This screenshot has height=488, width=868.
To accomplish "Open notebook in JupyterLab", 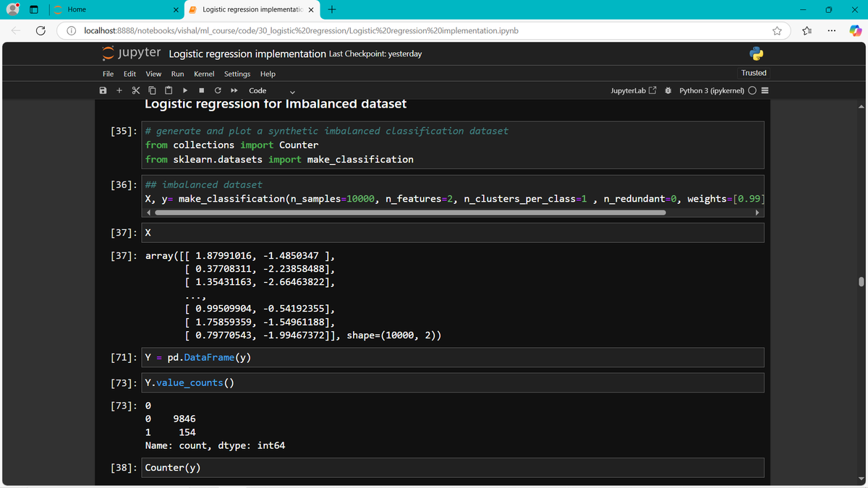I will [634, 90].
